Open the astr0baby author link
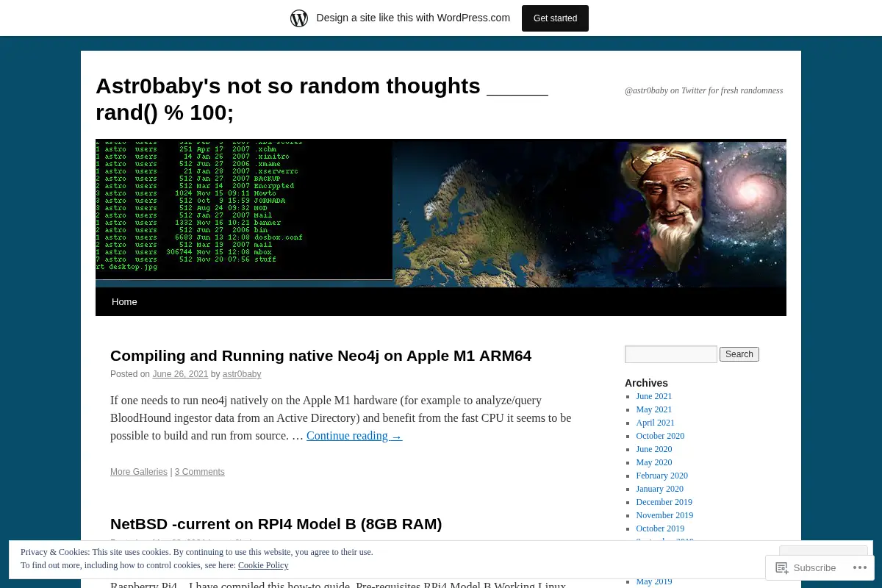 242,374
